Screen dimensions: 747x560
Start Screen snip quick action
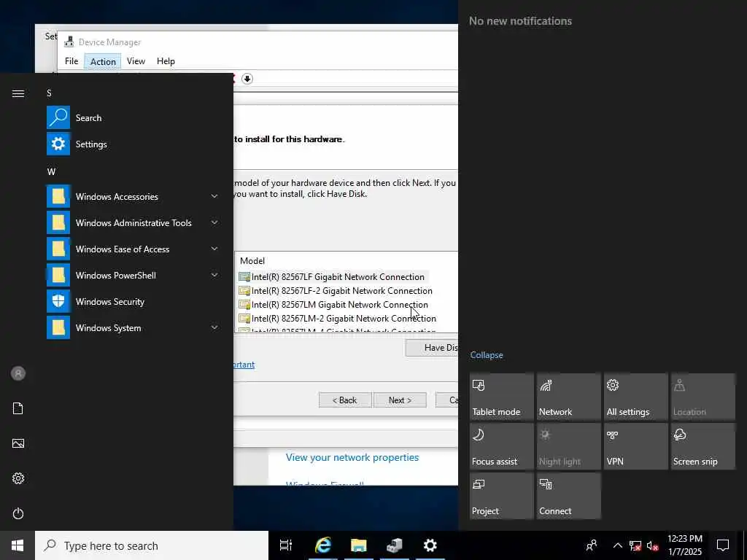(x=703, y=446)
